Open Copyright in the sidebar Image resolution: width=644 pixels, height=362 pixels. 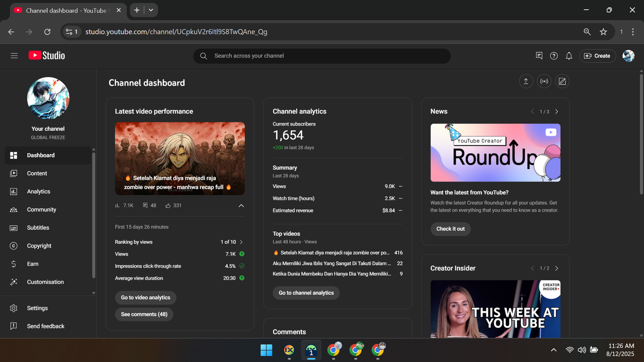pyautogui.click(x=48, y=246)
